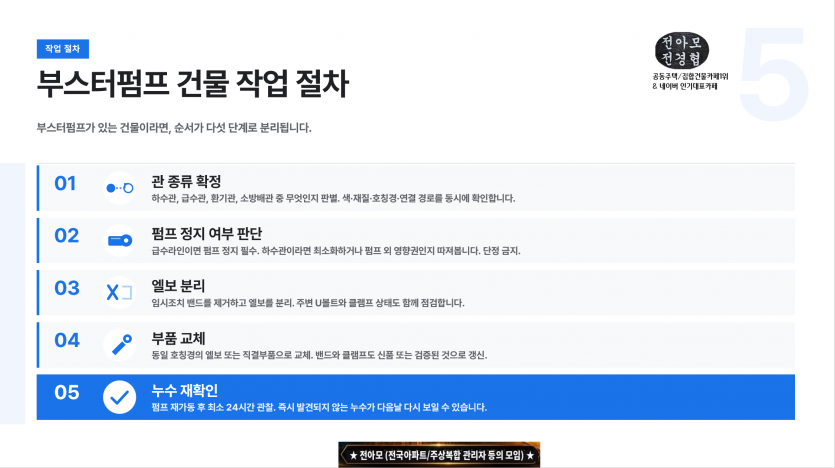The width and height of the screenshot is (835, 468).
Task: Click the number 04 label
Action: (x=67, y=340)
